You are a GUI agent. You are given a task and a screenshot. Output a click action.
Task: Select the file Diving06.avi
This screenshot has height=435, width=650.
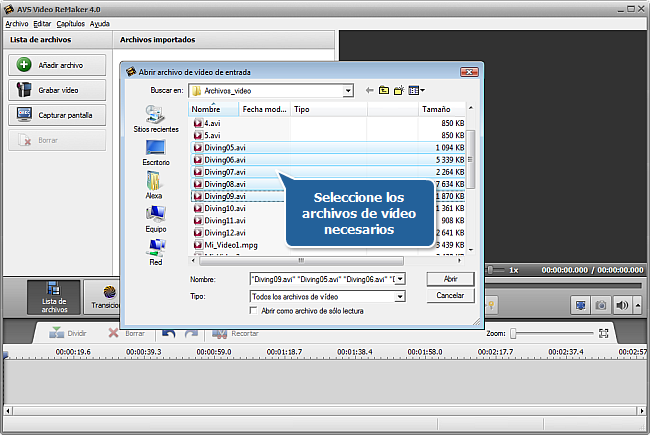327,160
